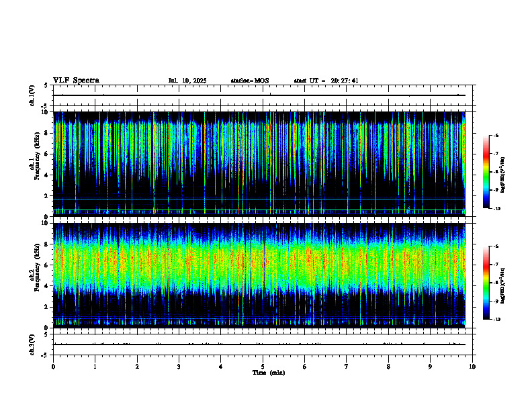Select the "start UT = 20:27:41" text
The height and width of the screenshot is (411, 532).
tap(326, 81)
